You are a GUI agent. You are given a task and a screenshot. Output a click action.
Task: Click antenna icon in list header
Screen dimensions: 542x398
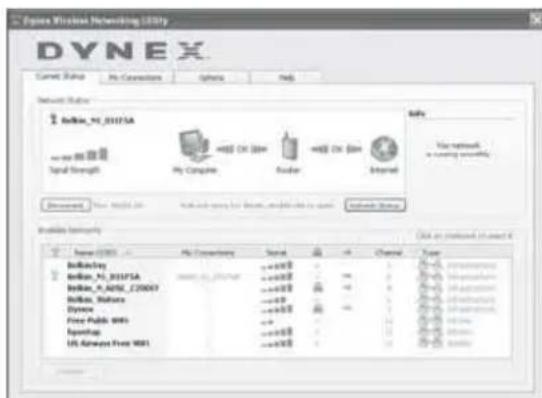point(55,252)
